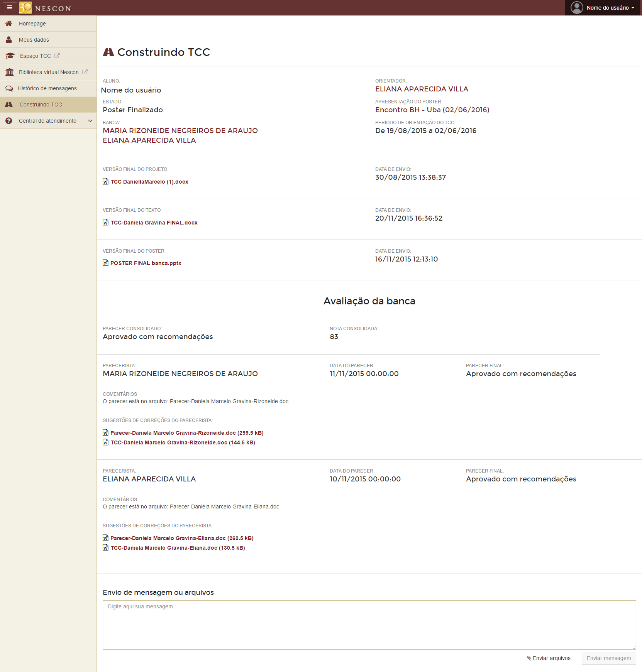Click the Homepage house icon
The width and height of the screenshot is (642, 672).
[9, 24]
